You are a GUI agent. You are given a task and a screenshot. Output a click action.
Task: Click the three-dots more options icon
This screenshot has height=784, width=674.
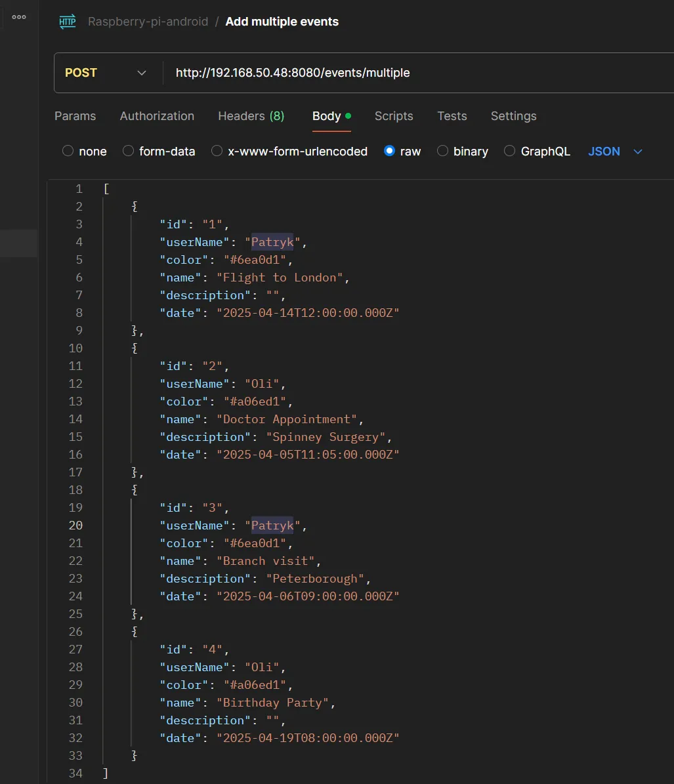tap(19, 17)
